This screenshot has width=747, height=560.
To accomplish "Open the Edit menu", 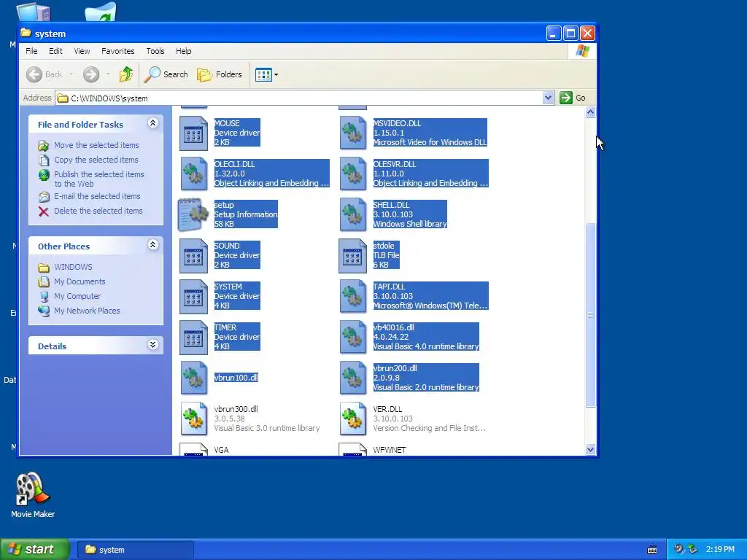I will 55,51.
